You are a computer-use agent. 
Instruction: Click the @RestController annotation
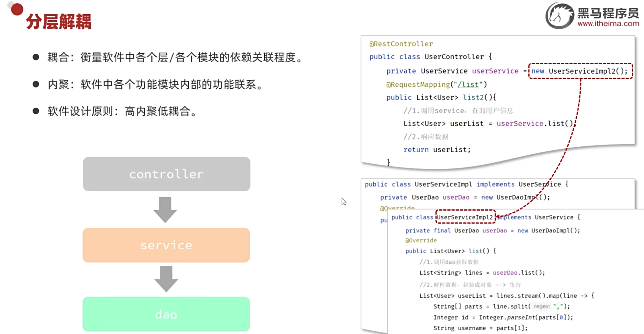[401, 44]
